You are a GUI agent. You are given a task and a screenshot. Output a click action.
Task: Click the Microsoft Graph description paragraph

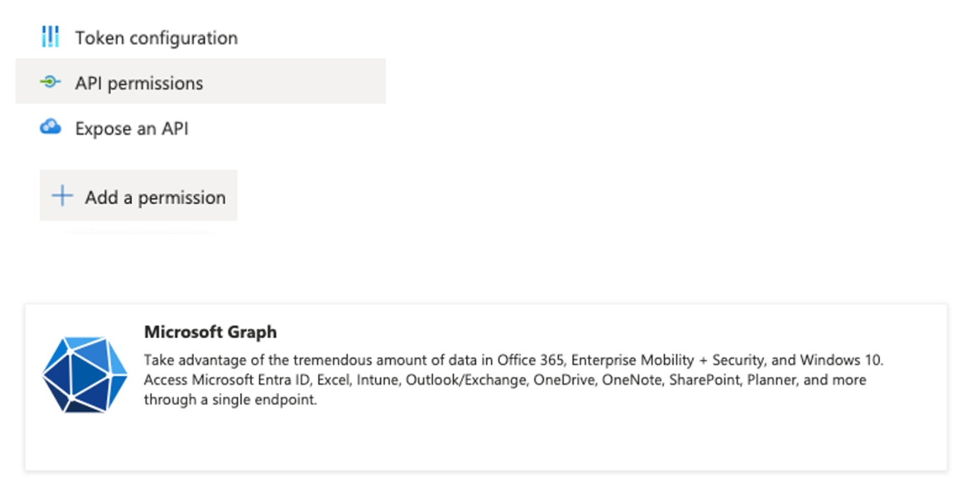click(513, 380)
